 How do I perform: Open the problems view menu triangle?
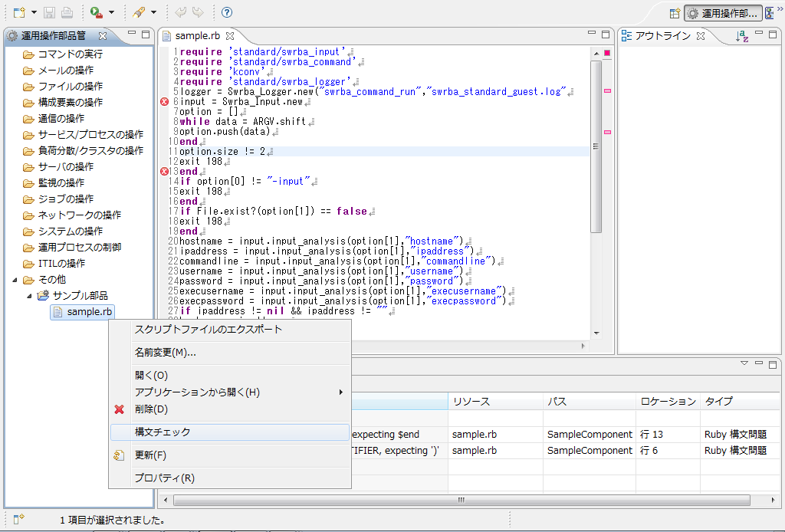(744, 363)
